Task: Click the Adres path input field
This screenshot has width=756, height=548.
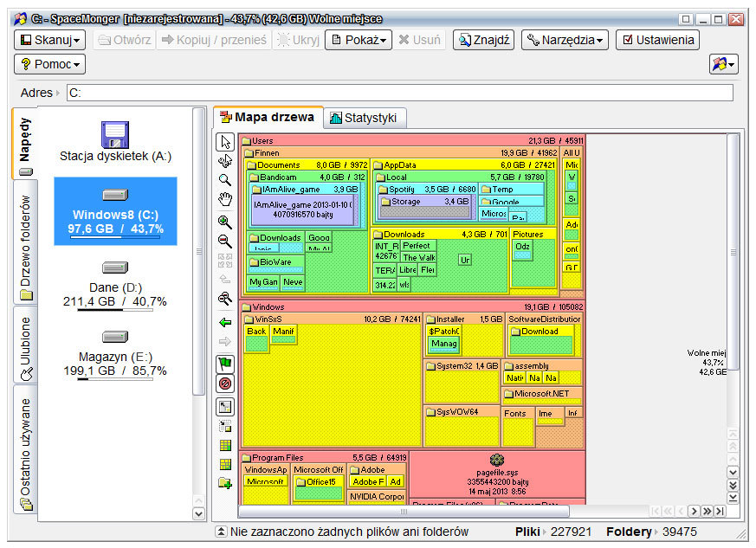Action: 400,93
